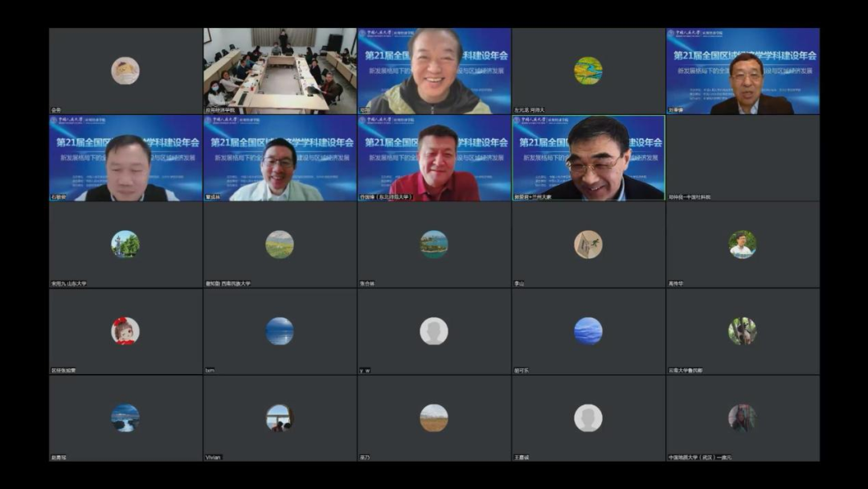868x489 pixels.
Task: Open the conference room video tile
Action: click(280, 71)
